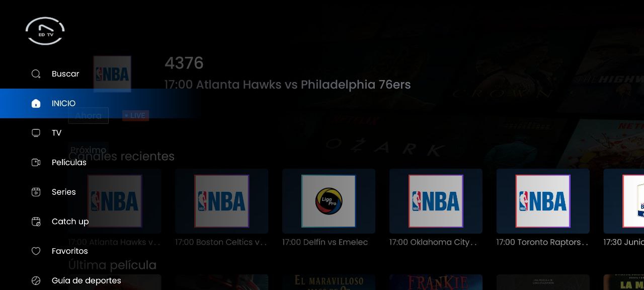Click the INICIO home icon
Image resolution: width=644 pixels, height=290 pixels.
click(36, 103)
